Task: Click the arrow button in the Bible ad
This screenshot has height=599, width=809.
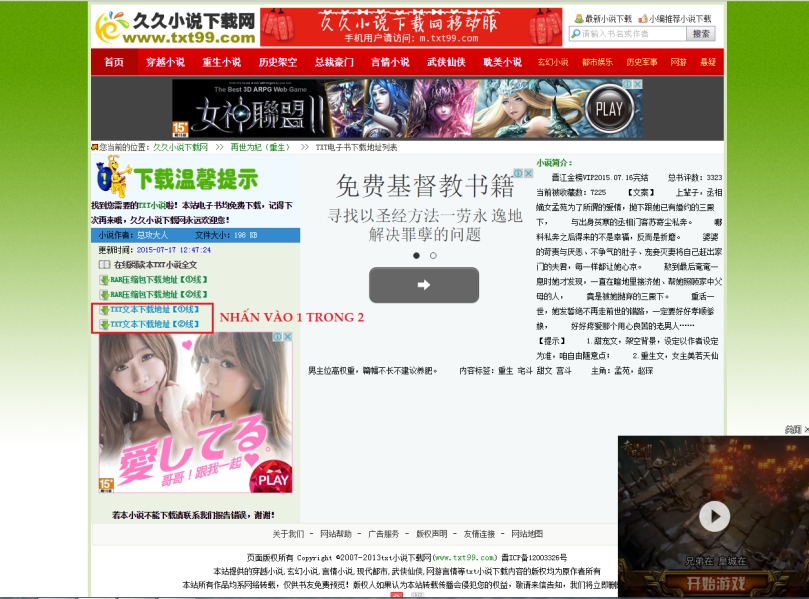Action: [424, 286]
